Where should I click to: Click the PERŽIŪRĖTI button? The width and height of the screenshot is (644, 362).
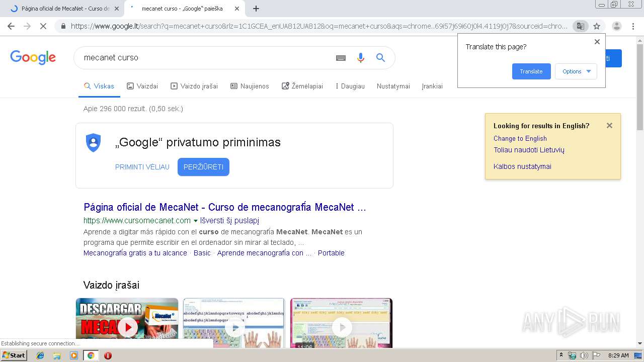203,167
